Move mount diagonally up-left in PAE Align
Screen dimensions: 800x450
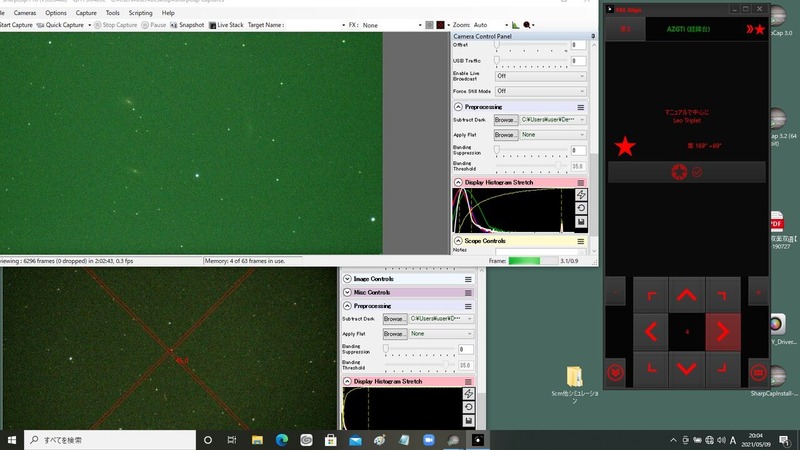(651, 295)
